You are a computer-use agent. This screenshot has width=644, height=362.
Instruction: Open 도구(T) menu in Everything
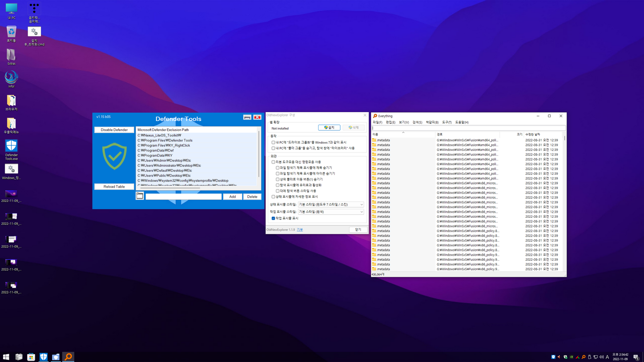447,122
